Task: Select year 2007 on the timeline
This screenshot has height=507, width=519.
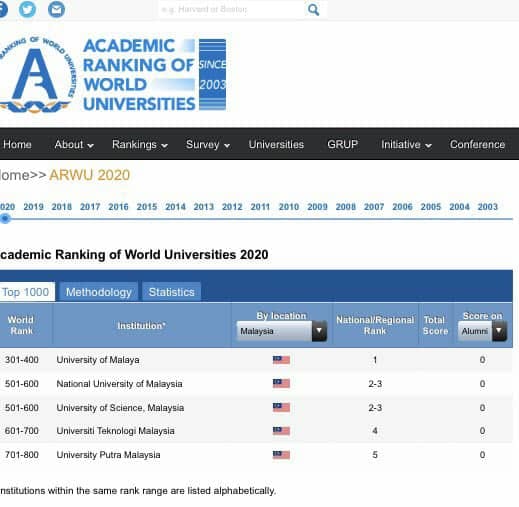Action: click(374, 207)
